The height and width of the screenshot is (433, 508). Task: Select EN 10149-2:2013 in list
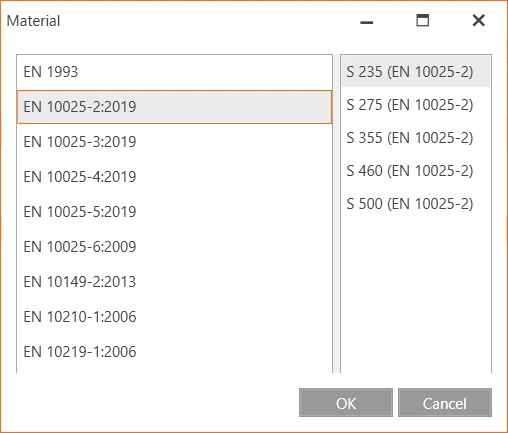coord(174,282)
